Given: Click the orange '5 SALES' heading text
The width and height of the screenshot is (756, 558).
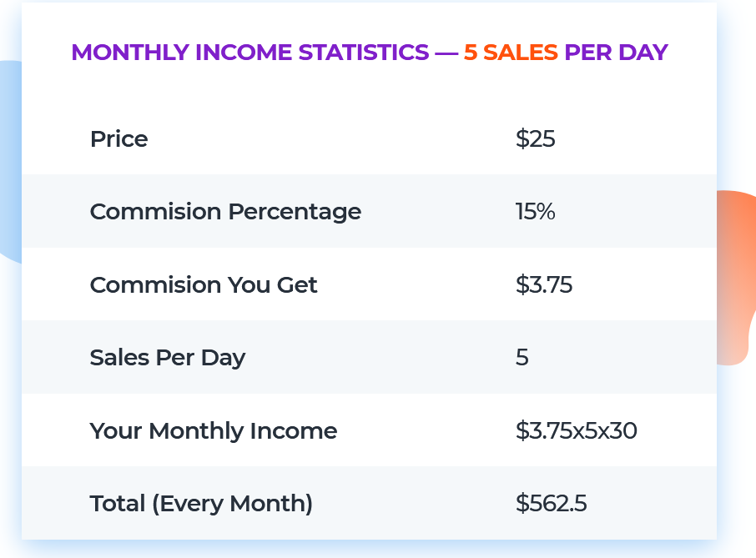Looking at the screenshot, I should (x=511, y=53).
